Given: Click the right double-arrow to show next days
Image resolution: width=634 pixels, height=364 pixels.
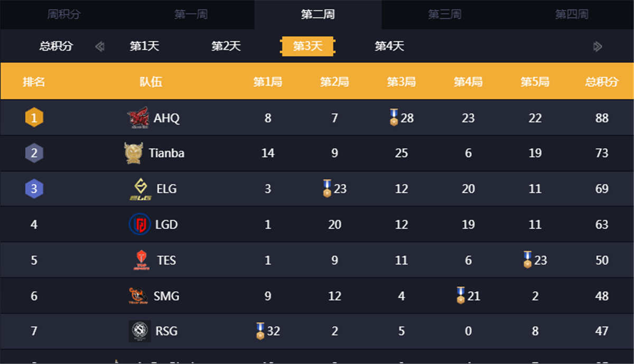Looking at the screenshot, I should [x=598, y=46].
